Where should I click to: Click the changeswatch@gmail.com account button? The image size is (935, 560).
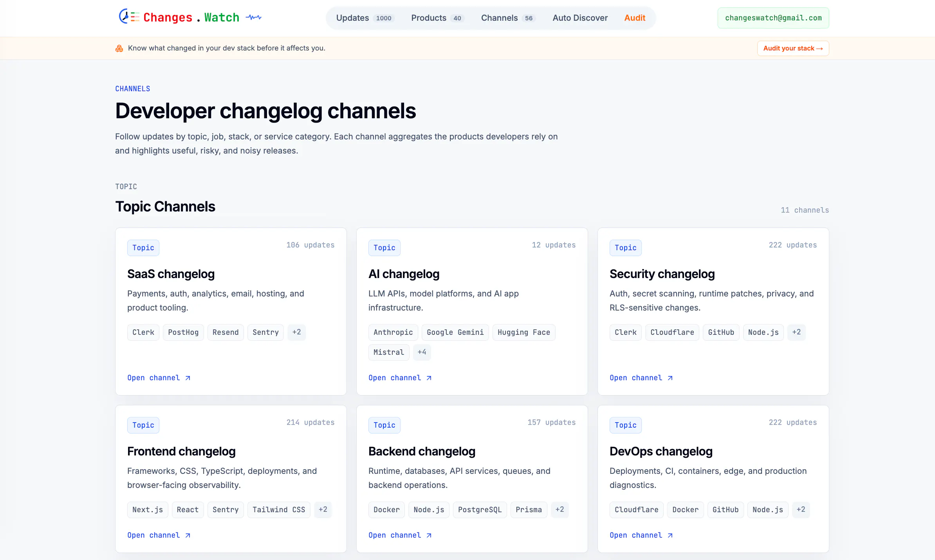773,18
